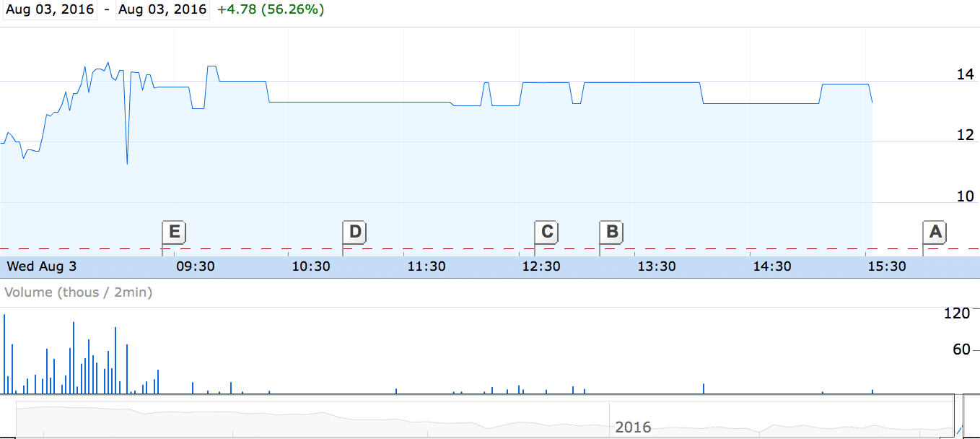Click the B news flag marker
Image resolution: width=980 pixels, height=439 pixels.
point(611,232)
